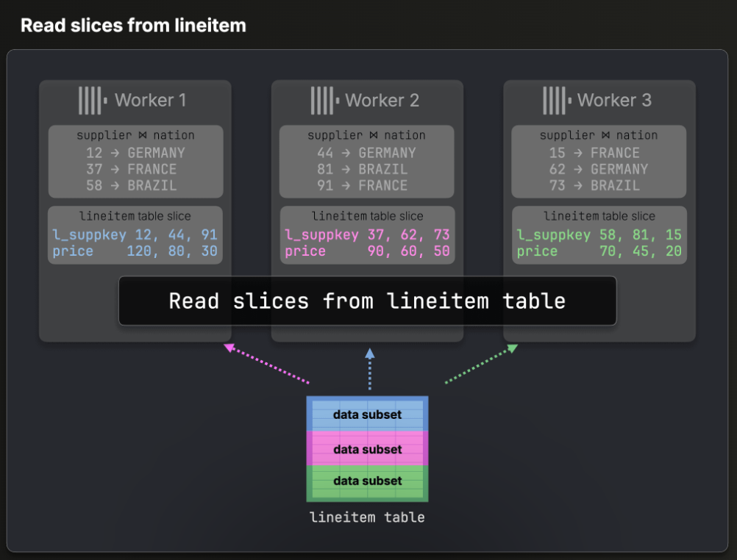737x560 pixels.
Task: Click the "Worker 3" label
Action: click(x=614, y=100)
